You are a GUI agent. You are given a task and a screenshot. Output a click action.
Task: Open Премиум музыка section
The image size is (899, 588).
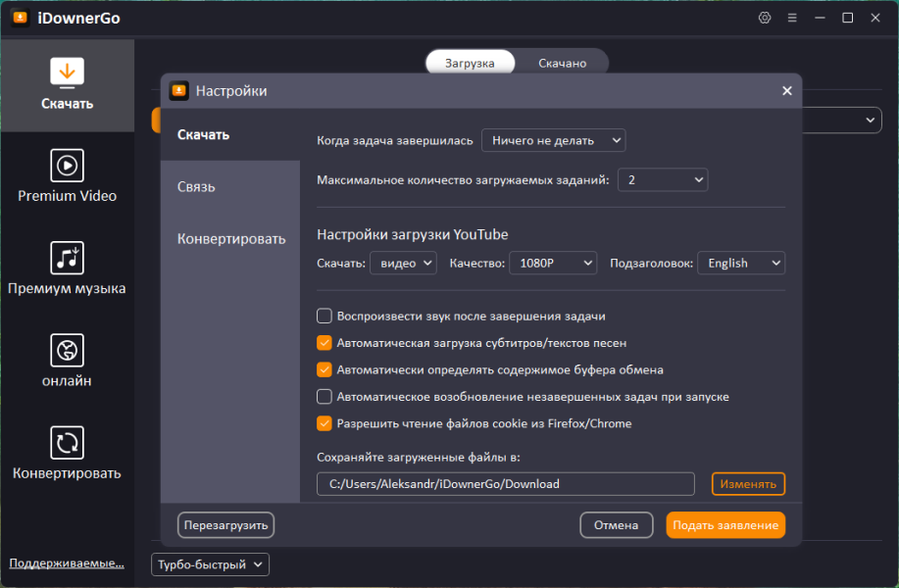tap(67, 269)
